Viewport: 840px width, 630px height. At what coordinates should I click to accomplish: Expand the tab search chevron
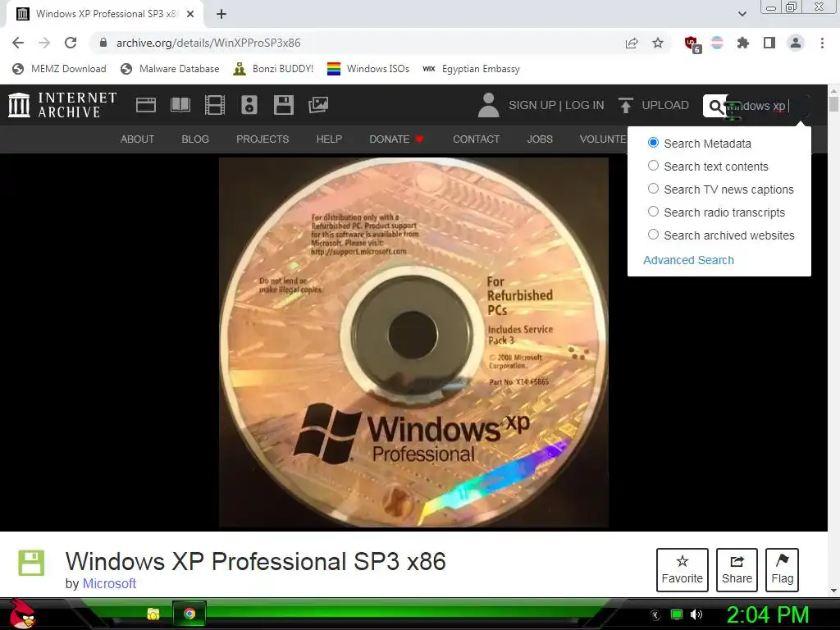[742, 14]
